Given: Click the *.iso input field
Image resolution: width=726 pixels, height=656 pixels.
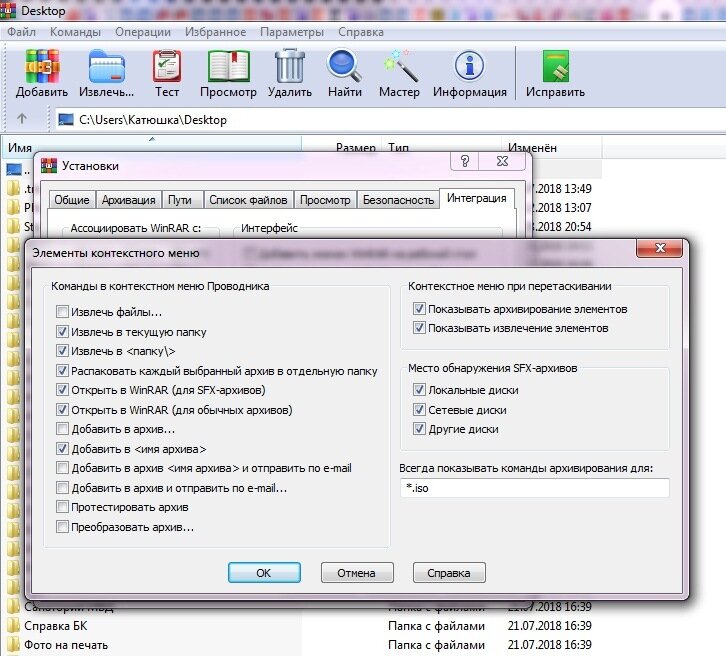Looking at the screenshot, I should (534, 488).
